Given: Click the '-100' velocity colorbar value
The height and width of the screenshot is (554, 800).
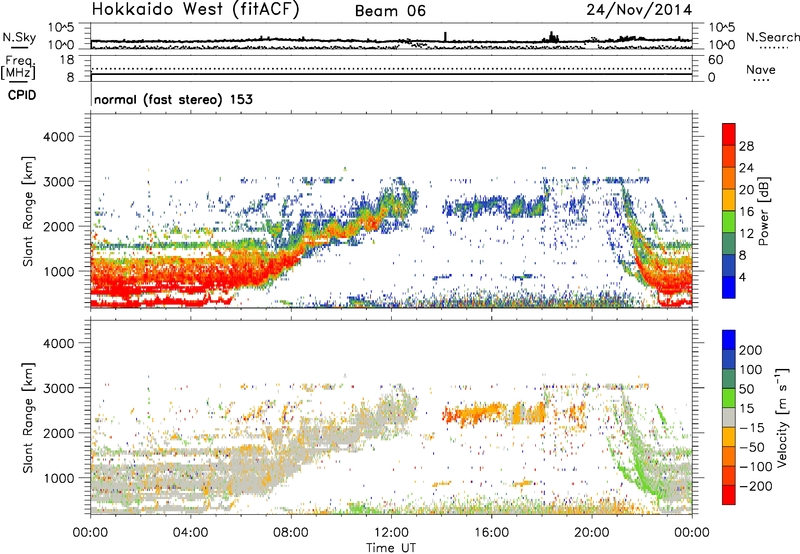Looking at the screenshot, I should [755, 467].
